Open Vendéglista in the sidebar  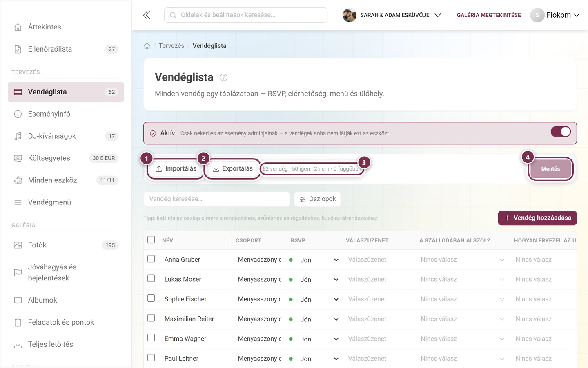click(x=66, y=92)
